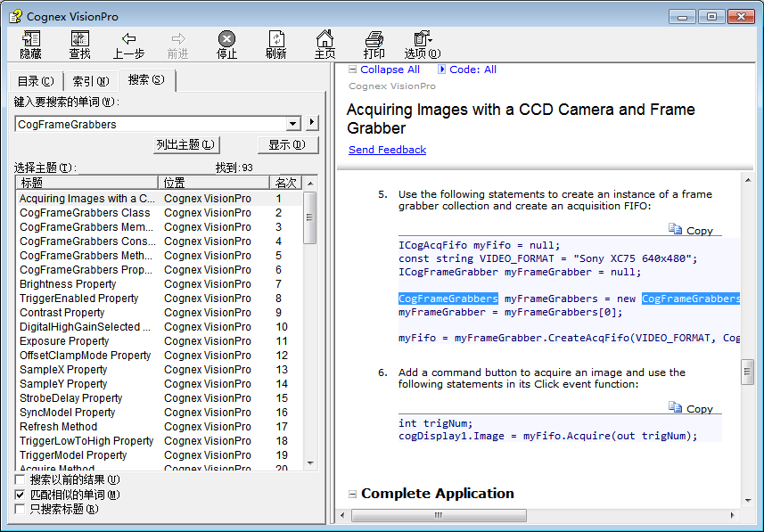
Task: Sort results by 位置 column header
Action: point(214,183)
